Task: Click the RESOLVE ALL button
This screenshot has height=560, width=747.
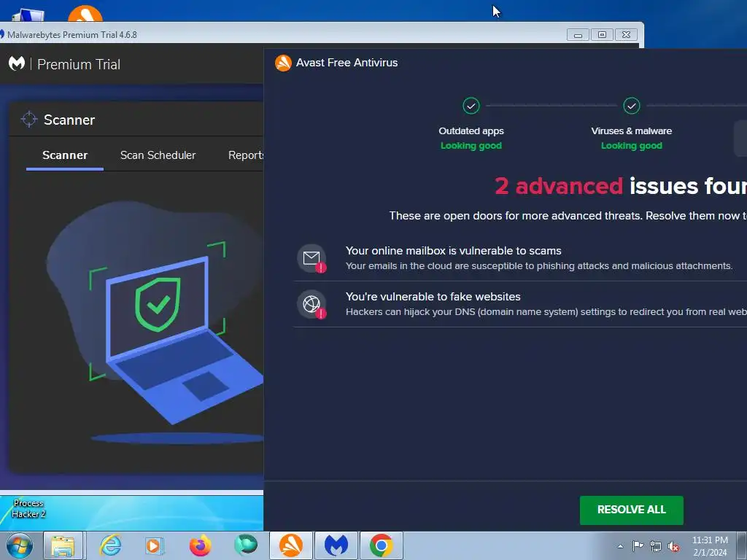Action: (x=631, y=510)
